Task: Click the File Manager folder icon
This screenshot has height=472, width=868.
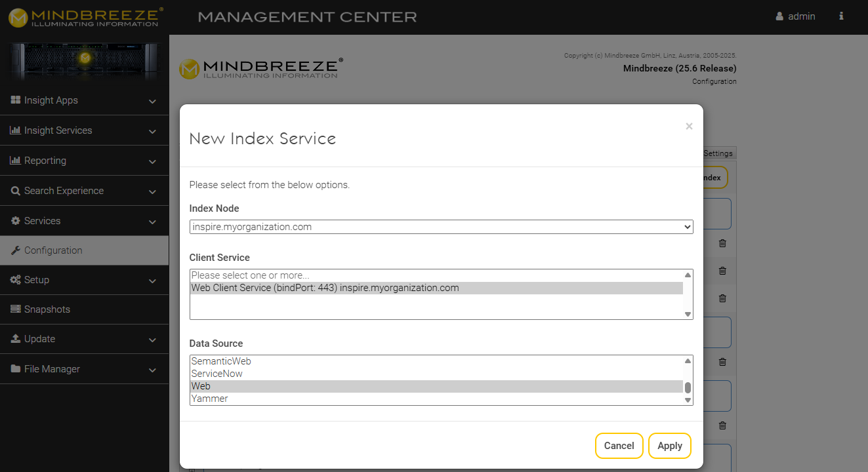Action: 16,369
